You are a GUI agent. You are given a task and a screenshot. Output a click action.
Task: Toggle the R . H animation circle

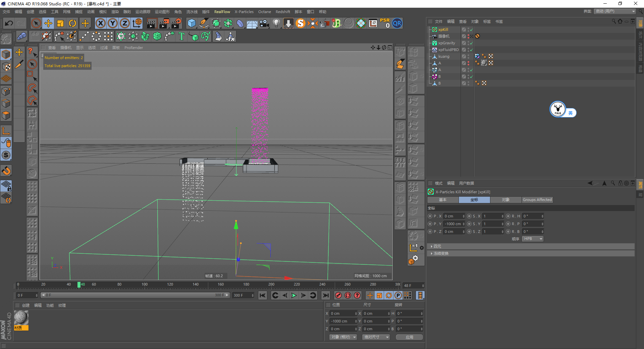point(508,216)
